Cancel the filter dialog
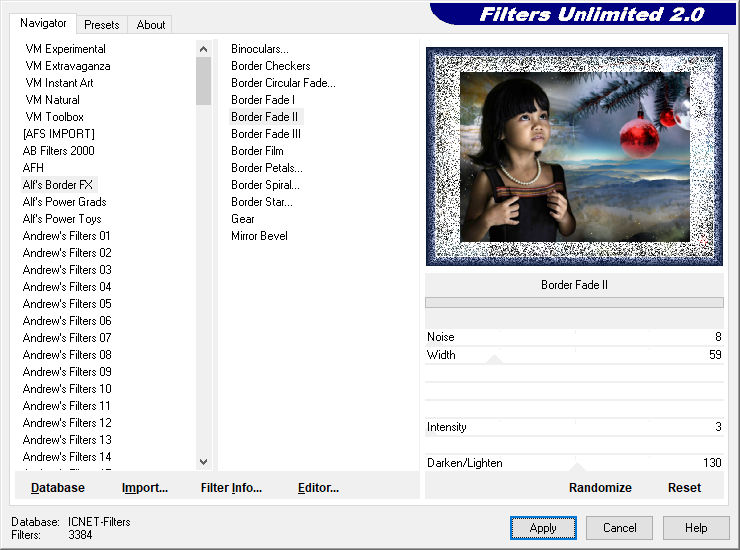Screen dimensions: 740x550 pyautogui.click(x=620, y=528)
